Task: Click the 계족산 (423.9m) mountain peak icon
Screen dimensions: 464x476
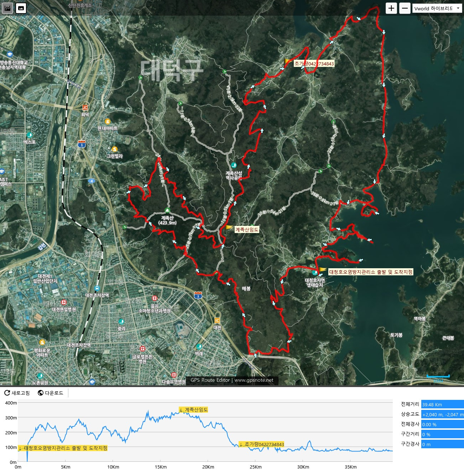Action: point(167,210)
